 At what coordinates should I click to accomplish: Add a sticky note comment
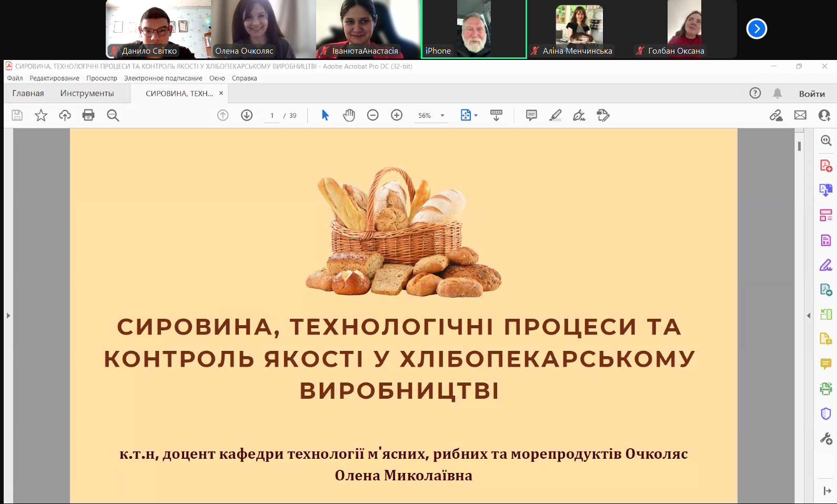531,115
